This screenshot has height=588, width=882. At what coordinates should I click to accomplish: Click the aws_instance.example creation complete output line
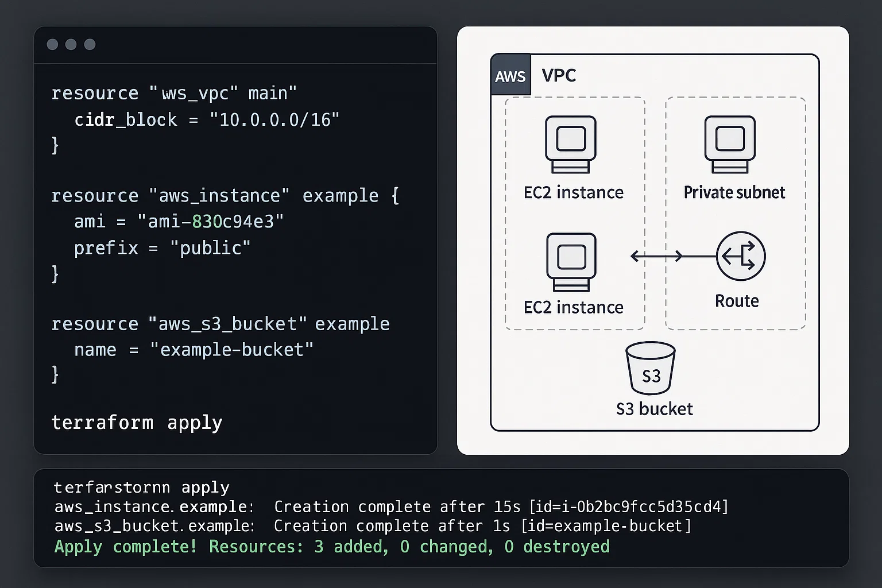coord(391,506)
